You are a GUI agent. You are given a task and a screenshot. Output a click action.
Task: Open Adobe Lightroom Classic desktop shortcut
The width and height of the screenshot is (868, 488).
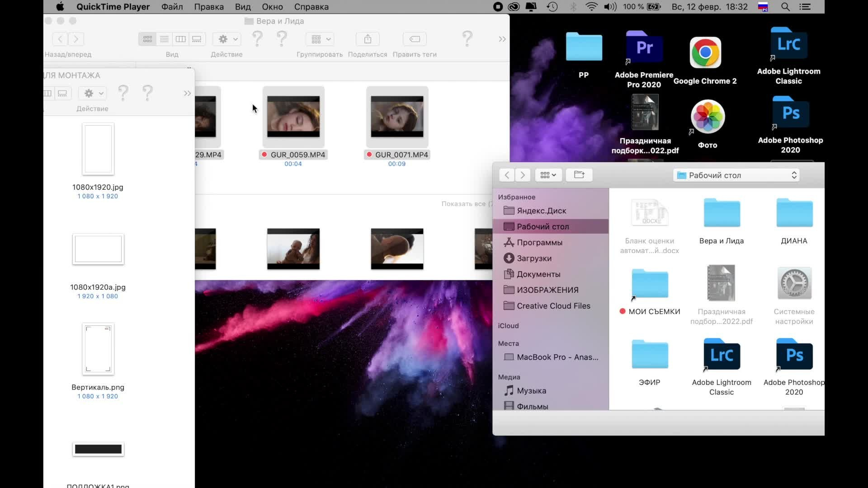coord(788,44)
